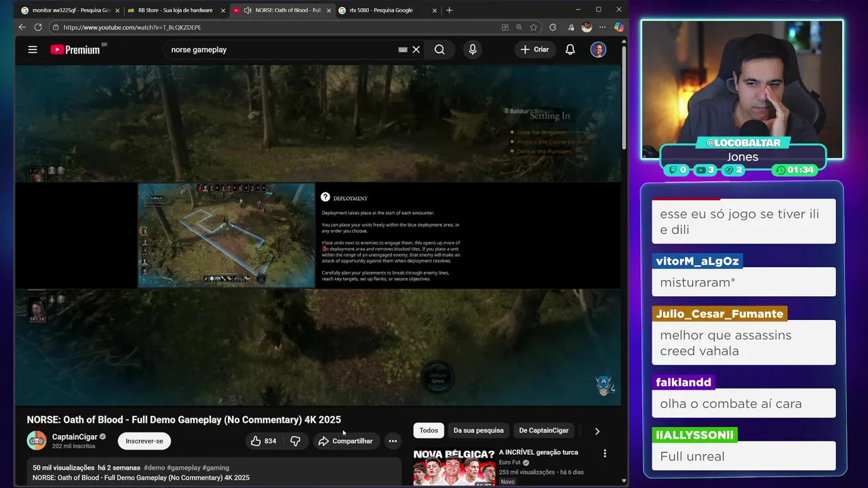Click the 'Criar' create button

[534, 49]
